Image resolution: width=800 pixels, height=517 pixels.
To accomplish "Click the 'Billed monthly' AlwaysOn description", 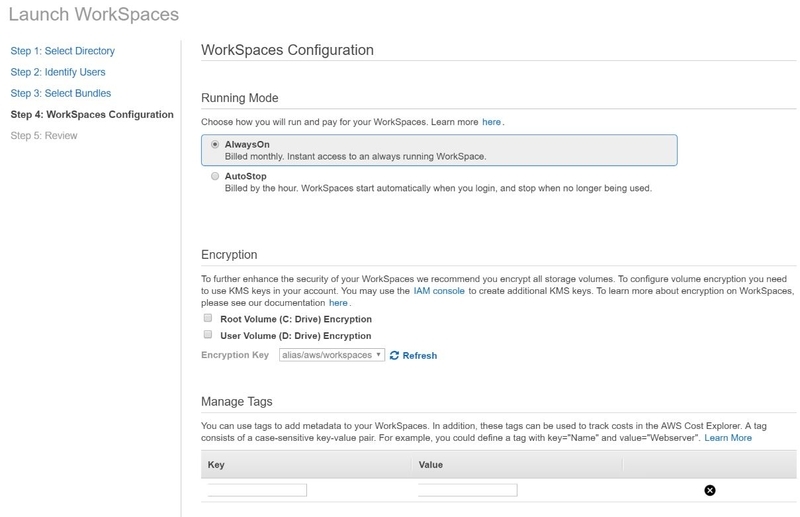I will [356, 157].
